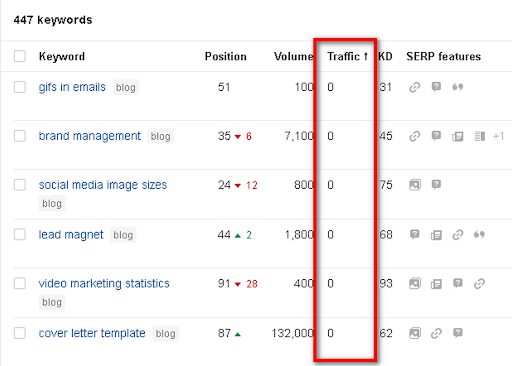Click the KD value 93
This screenshot has width=512, height=366.
point(386,283)
